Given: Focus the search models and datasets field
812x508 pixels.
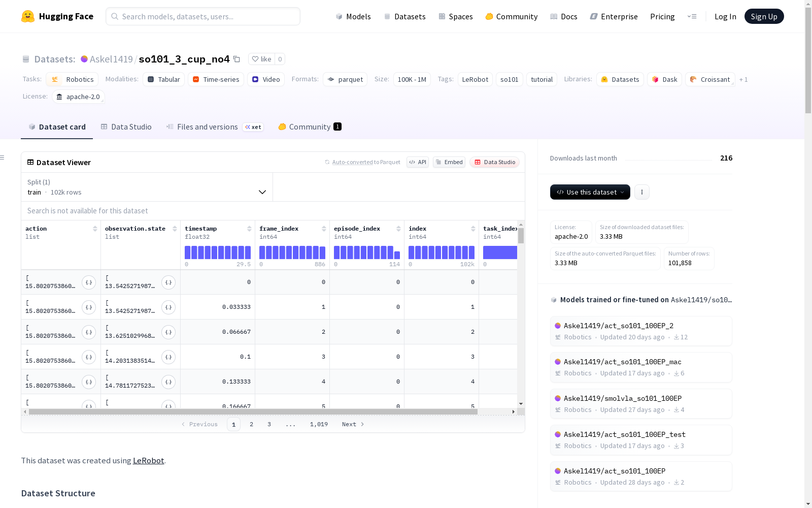Looking at the screenshot, I should [203, 16].
